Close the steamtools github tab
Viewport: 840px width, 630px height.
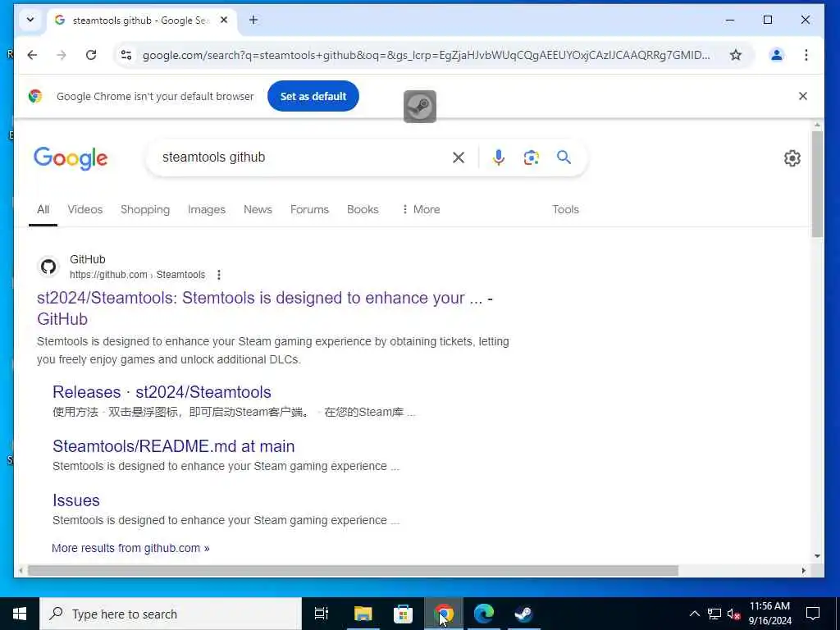(224, 20)
